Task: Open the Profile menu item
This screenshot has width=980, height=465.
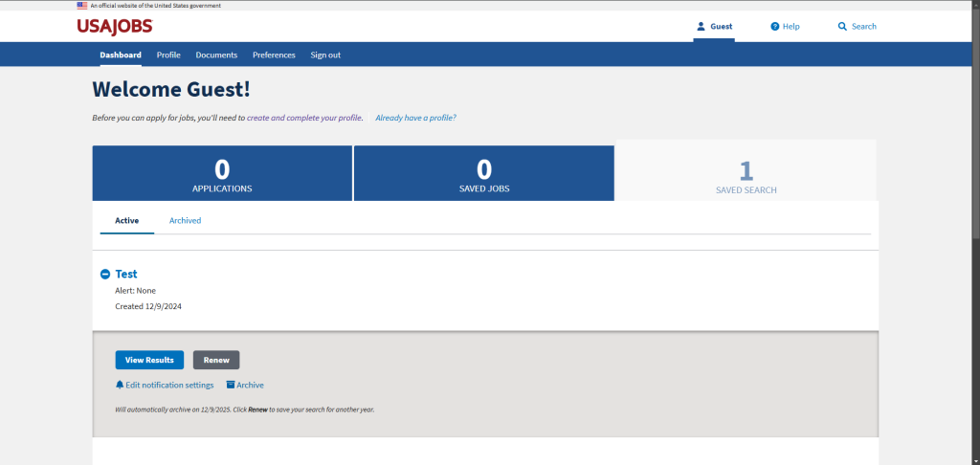Action: pos(168,55)
